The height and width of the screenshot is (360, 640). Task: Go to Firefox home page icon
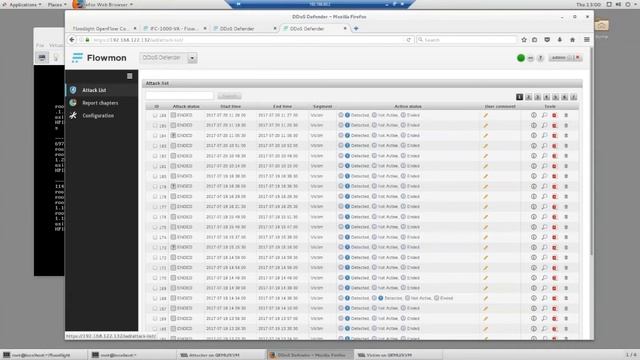coord(572,40)
